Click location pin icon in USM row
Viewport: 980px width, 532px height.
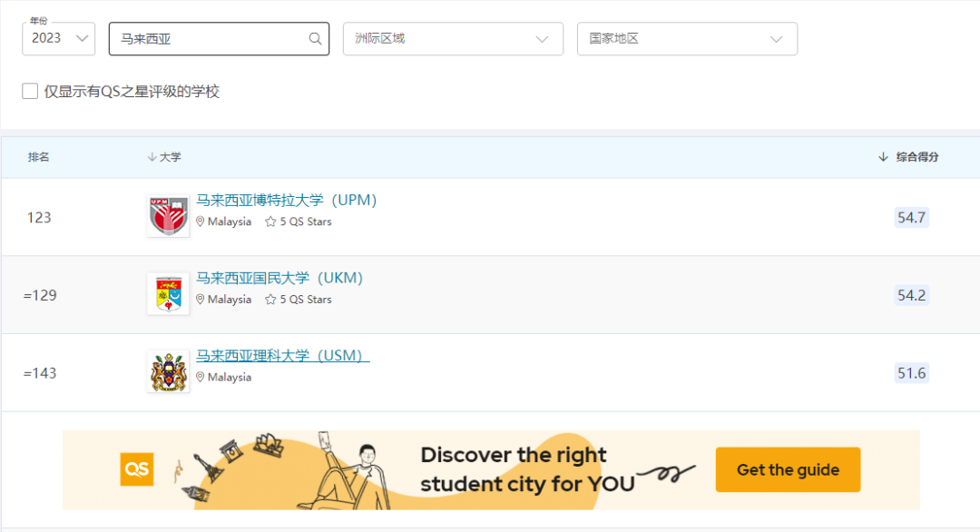[x=200, y=377]
